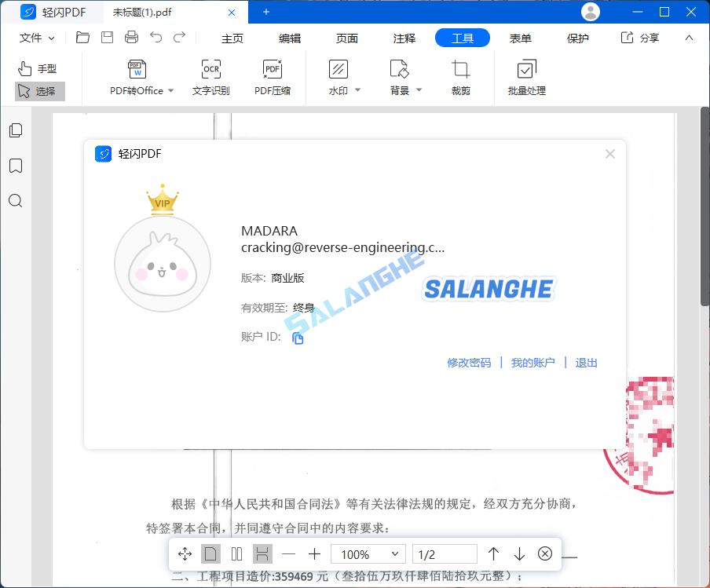Open the PDF compress tool
The width and height of the screenshot is (710, 588).
pos(273,78)
